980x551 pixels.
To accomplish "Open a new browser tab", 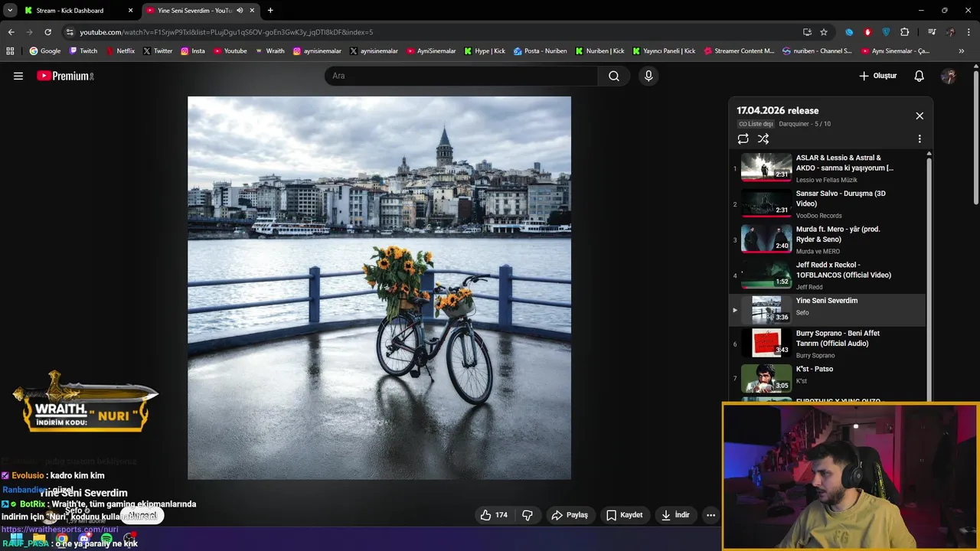I will 270,11.
